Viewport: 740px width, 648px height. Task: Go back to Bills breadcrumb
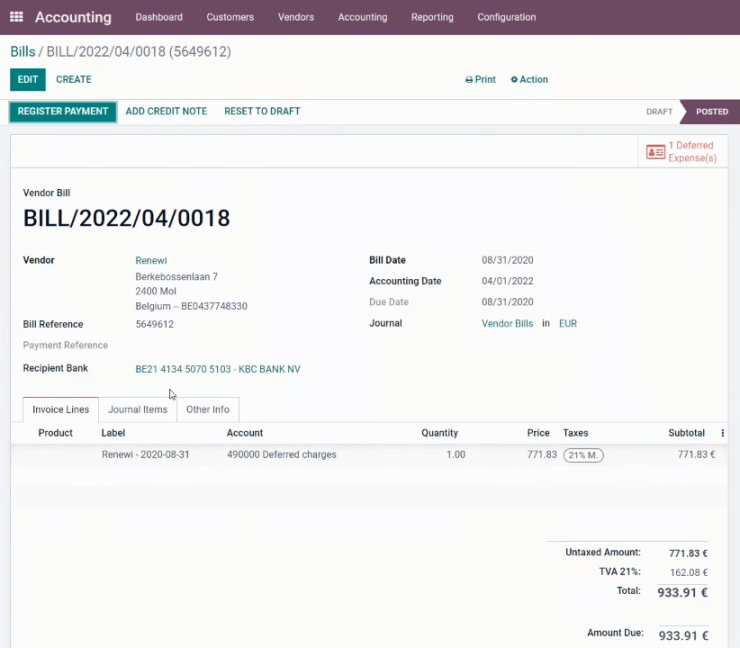click(23, 51)
